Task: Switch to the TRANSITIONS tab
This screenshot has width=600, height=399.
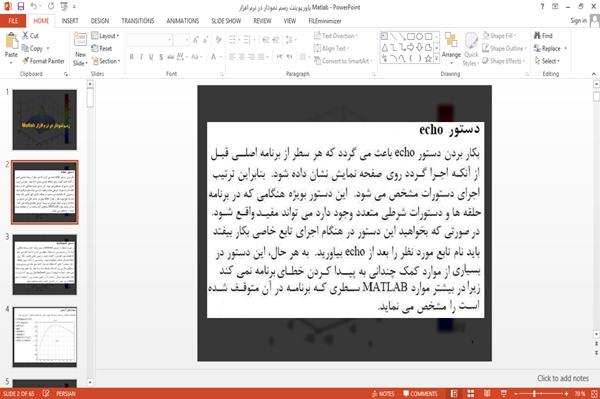Action: point(138,21)
